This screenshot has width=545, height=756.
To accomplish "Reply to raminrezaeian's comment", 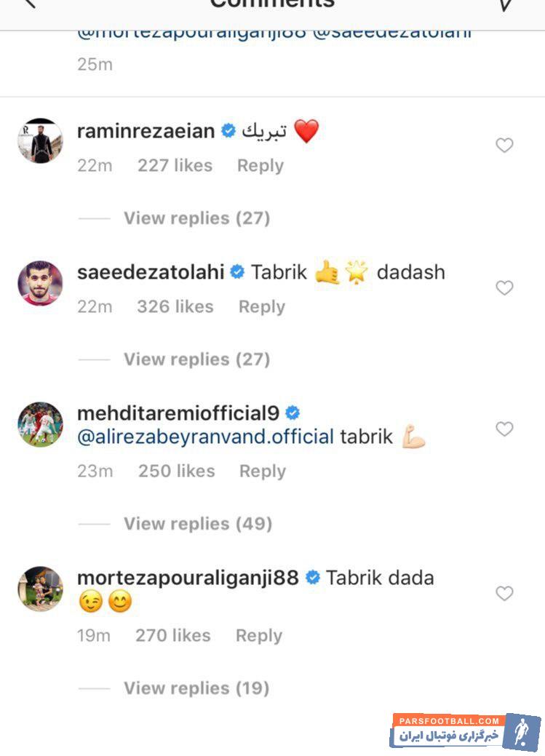I will point(260,165).
